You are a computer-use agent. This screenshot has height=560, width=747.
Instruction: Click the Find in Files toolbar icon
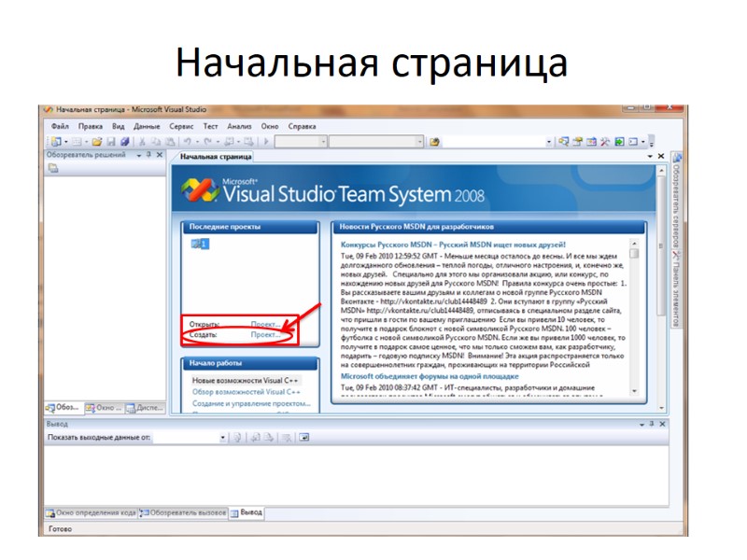tap(434, 142)
